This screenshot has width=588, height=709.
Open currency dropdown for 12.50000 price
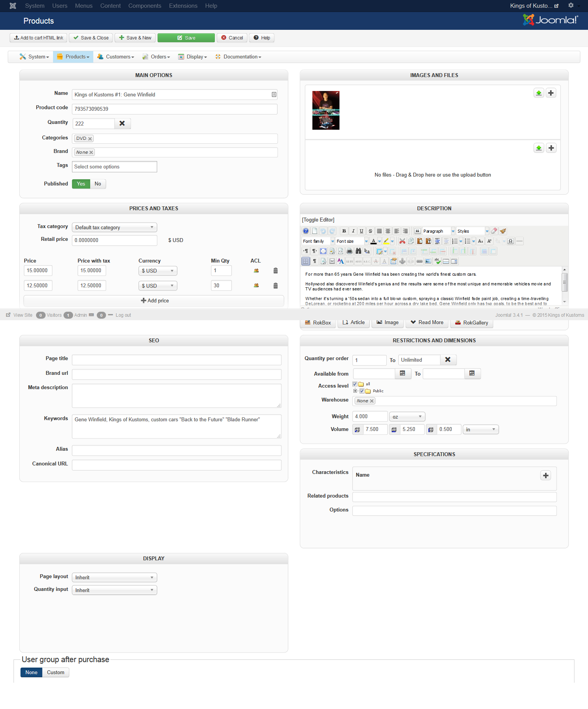(158, 286)
